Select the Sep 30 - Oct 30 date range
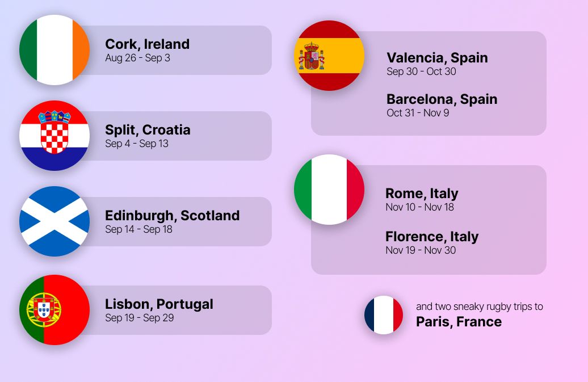588x382 pixels. 421,72
